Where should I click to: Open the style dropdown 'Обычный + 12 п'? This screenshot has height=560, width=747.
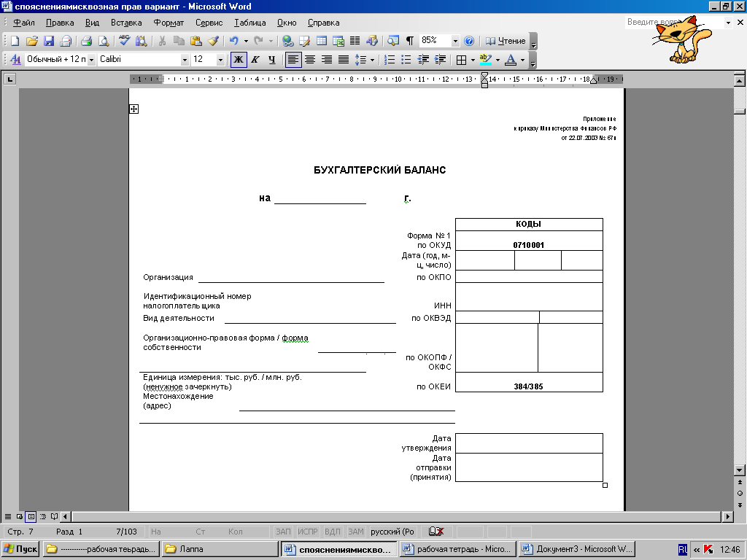tap(91, 60)
